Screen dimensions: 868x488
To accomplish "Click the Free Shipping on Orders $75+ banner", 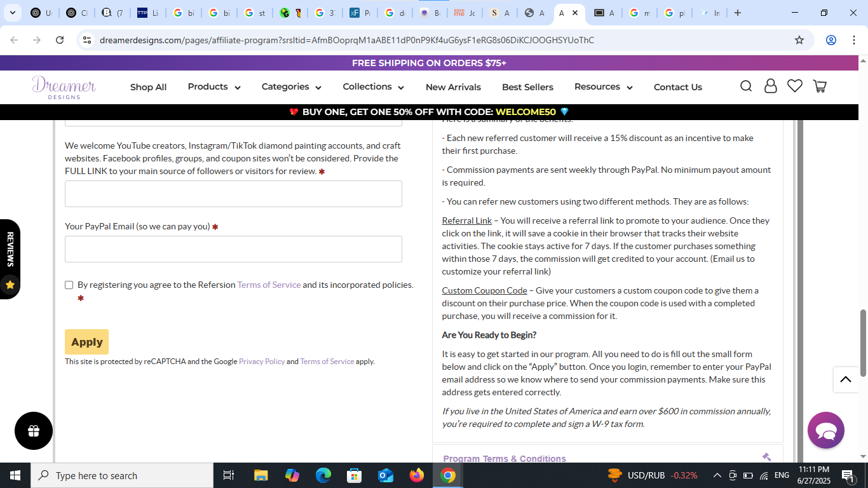I will (x=430, y=63).
